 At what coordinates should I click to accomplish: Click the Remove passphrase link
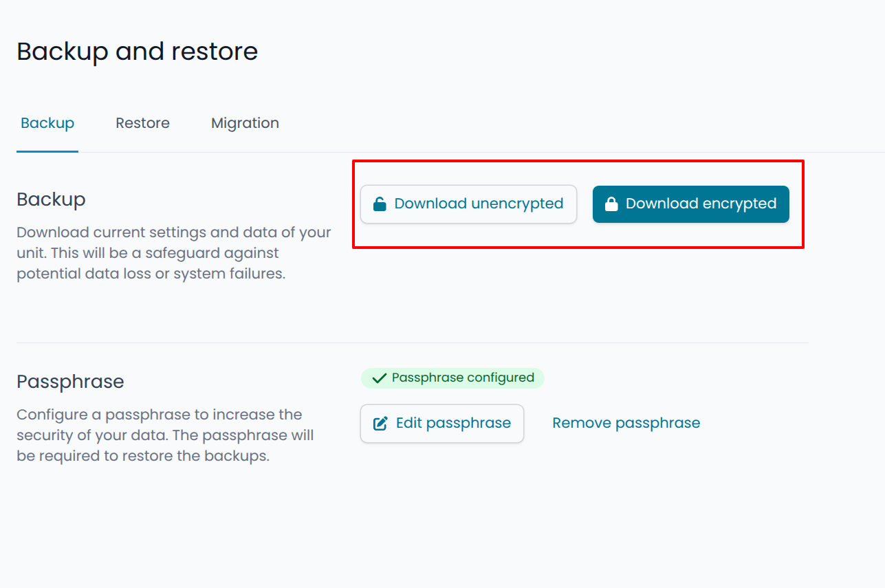pos(626,423)
